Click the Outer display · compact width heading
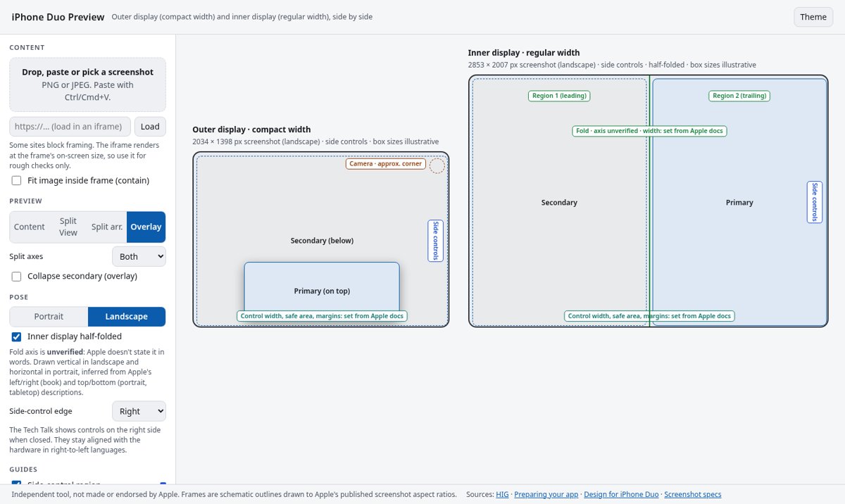This screenshot has height=504, width=845. tap(251, 130)
